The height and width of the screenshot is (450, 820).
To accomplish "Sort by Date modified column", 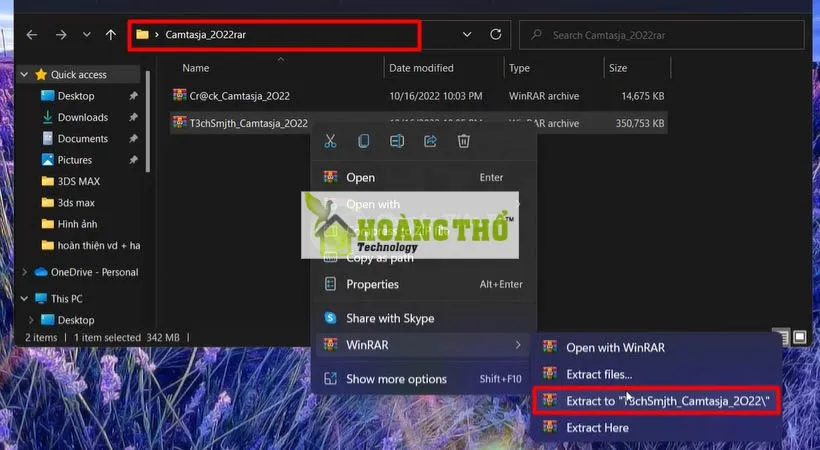I will click(421, 68).
